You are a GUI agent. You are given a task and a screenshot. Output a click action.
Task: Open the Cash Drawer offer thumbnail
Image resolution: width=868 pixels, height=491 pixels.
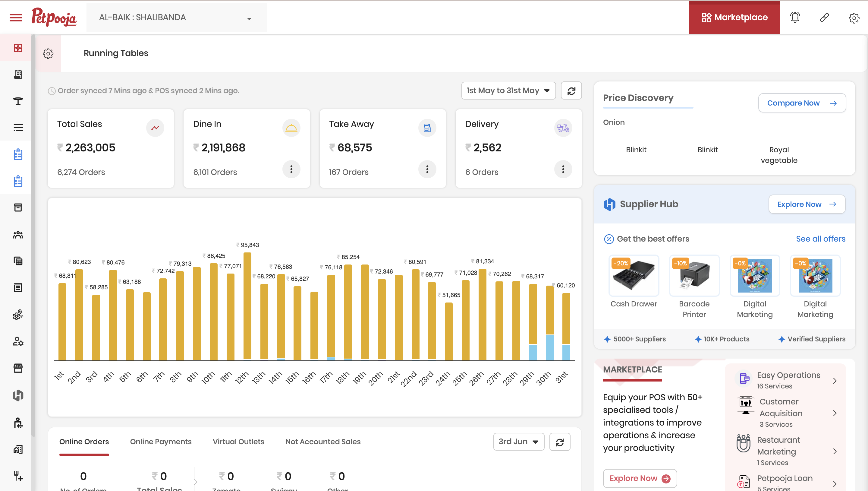pyautogui.click(x=634, y=276)
